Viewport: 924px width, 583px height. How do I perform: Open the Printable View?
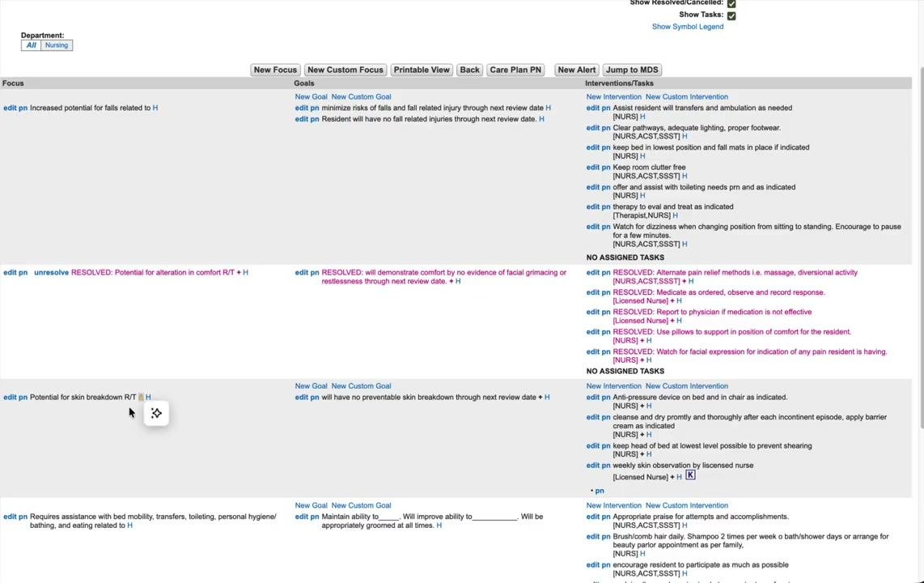pos(422,70)
